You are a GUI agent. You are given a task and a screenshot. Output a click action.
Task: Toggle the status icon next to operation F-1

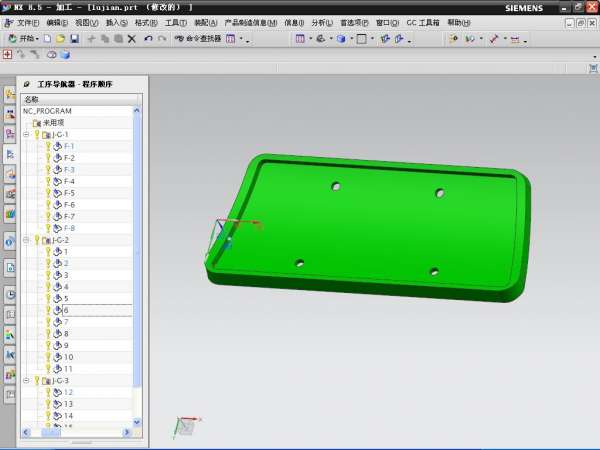[47, 146]
